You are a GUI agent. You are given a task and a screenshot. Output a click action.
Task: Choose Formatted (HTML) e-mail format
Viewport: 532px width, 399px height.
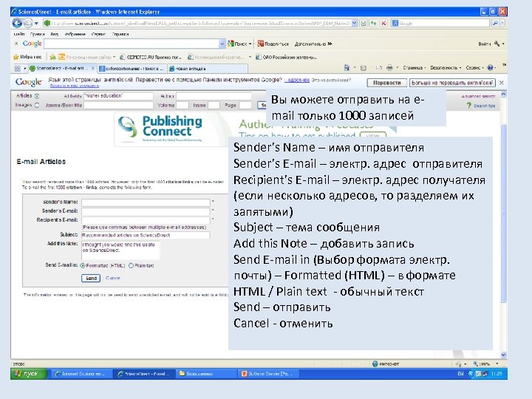[x=83, y=266]
